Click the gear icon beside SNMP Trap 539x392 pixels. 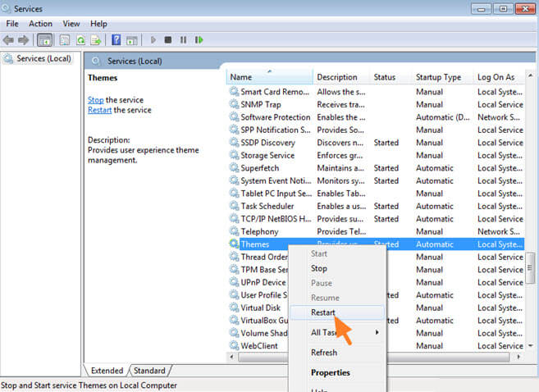coord(234,104)
